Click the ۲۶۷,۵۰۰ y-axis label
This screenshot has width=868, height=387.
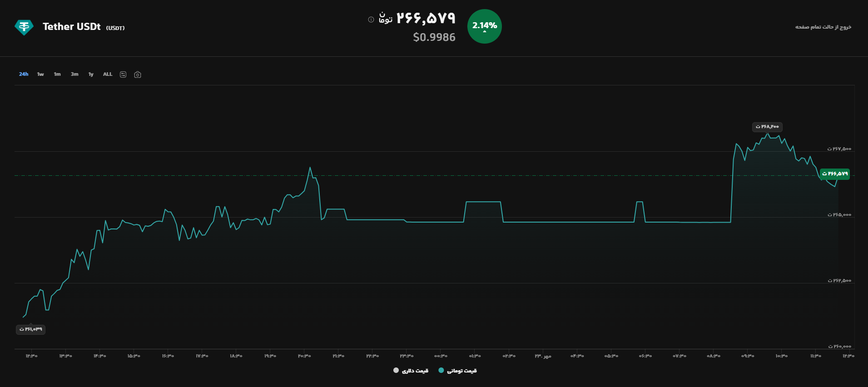pyautogui.click(x=839, y=149)
